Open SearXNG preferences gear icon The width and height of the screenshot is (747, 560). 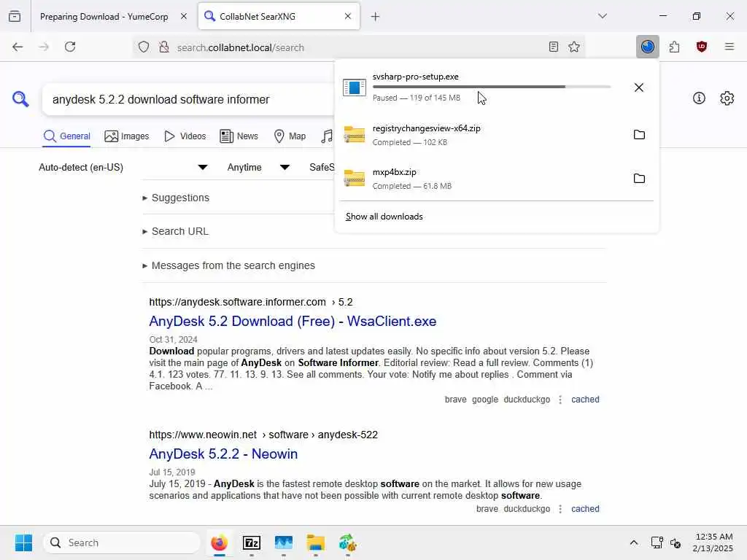727,98
